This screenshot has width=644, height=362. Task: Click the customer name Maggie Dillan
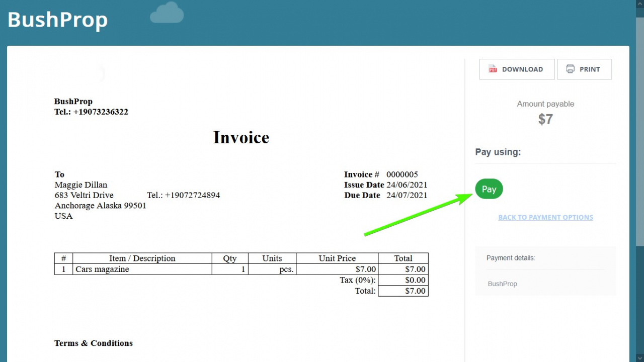click(x=81, y=185)
